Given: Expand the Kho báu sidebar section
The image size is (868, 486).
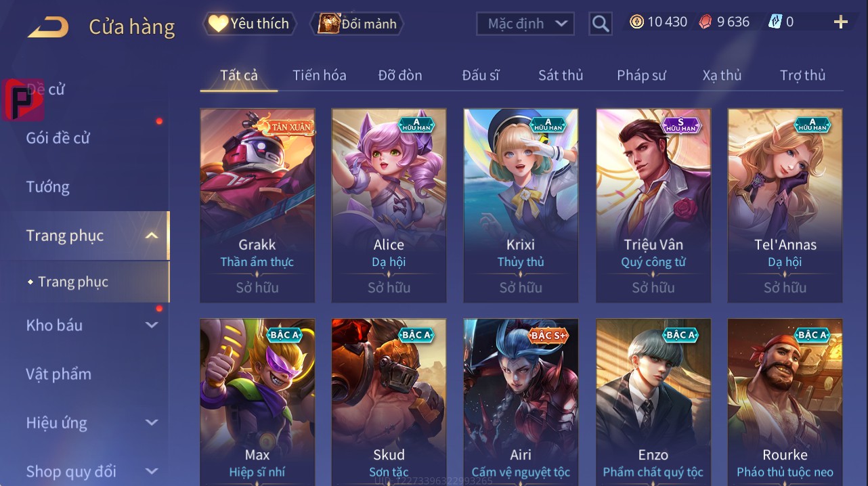Looking at the screenshot, I should (152, 326).
